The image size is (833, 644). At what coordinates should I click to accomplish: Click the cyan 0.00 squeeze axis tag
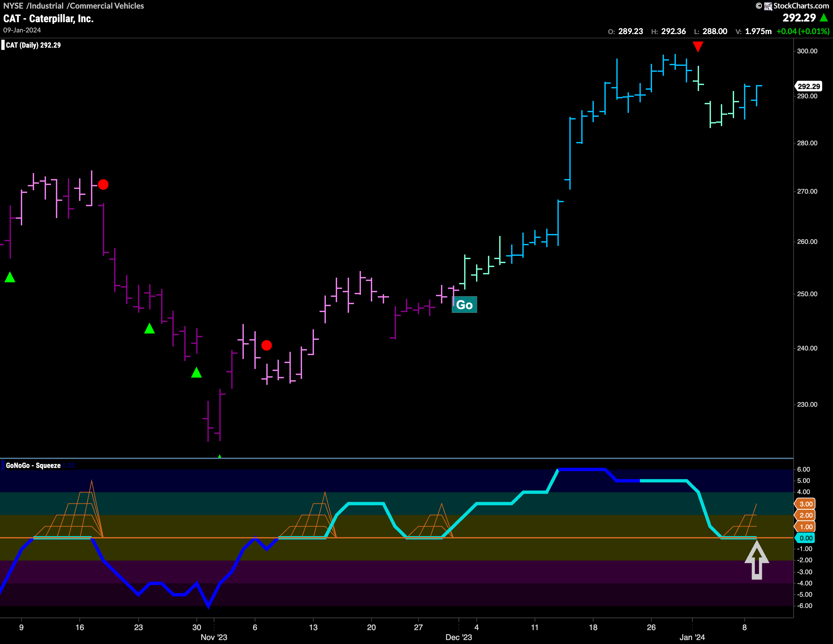805,538
